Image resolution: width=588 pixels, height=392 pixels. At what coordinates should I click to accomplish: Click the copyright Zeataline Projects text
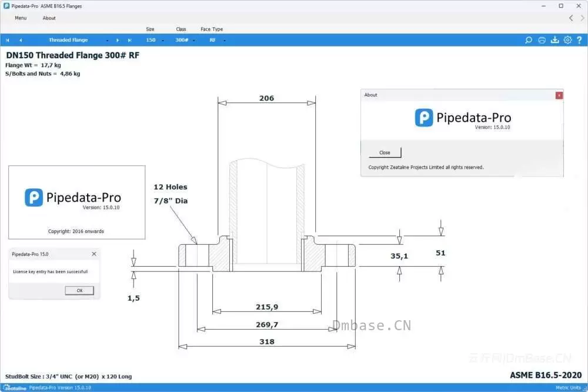pyautogui.click(x=426, y=168)
